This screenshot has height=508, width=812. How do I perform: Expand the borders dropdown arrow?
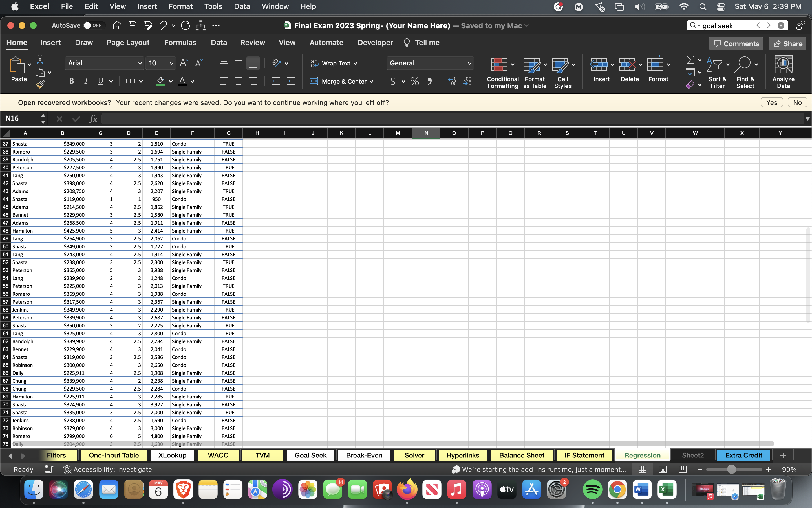(x=141, y=81)
